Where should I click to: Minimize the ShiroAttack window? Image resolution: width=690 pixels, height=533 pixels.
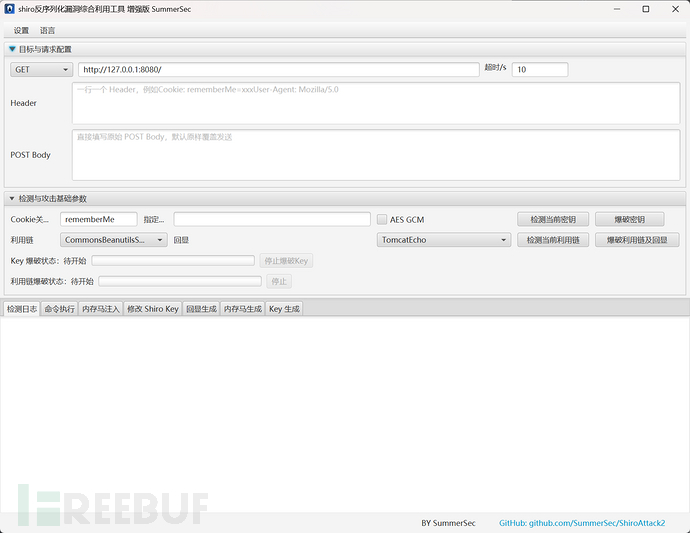(617, 9)
